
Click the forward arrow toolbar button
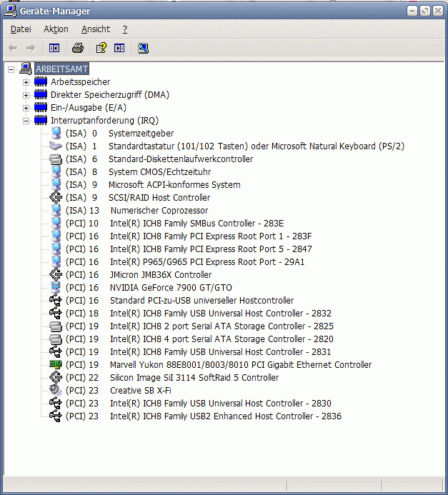[31, 49]
